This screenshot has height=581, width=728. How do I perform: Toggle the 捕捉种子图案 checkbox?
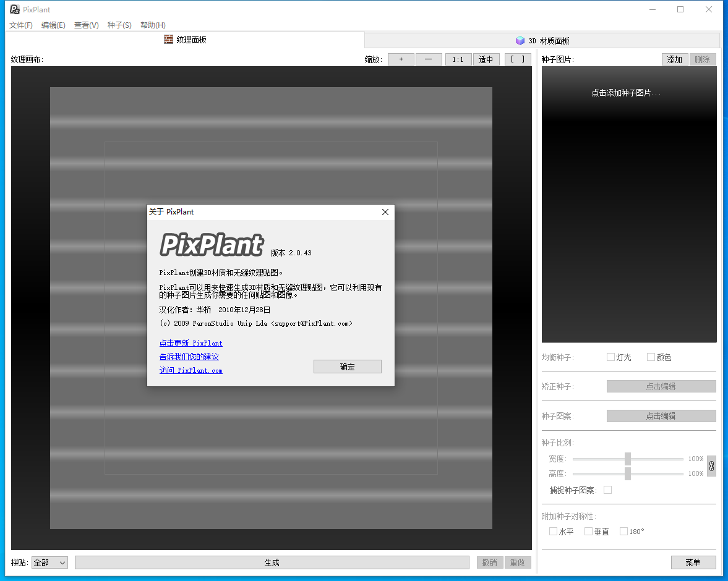(608, 490)
